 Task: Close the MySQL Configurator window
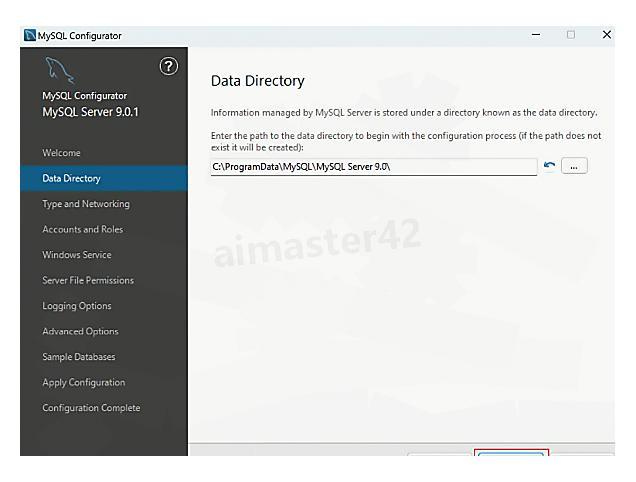607,35
